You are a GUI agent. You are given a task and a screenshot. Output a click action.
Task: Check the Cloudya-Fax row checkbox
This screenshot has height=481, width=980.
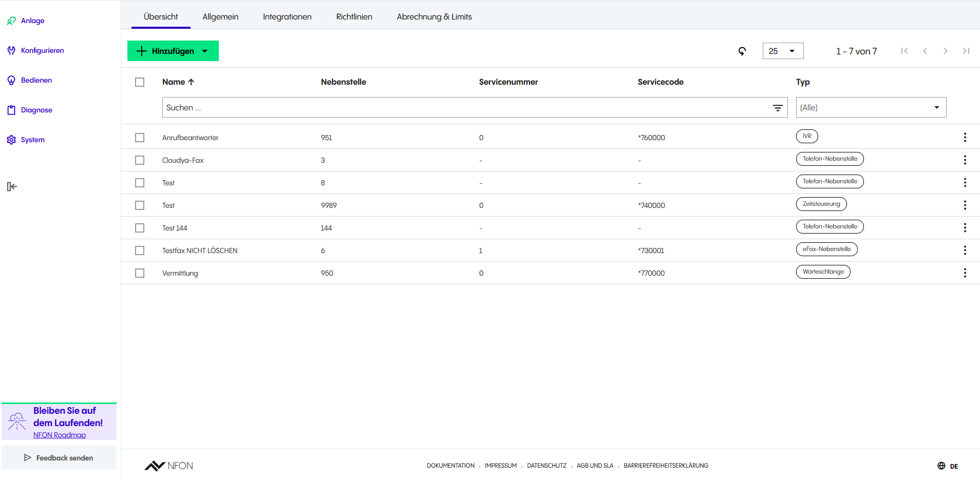140,160
